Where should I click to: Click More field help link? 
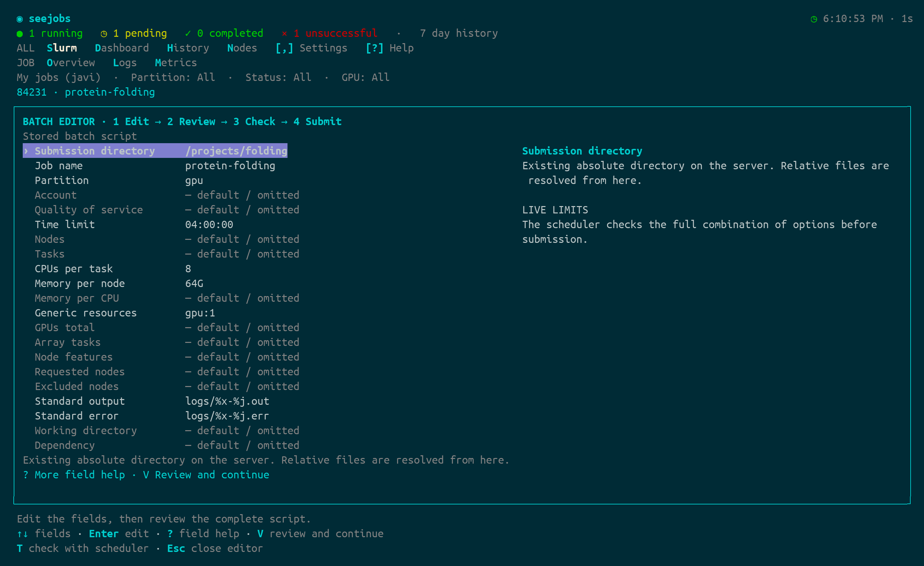tap(74, 475)
